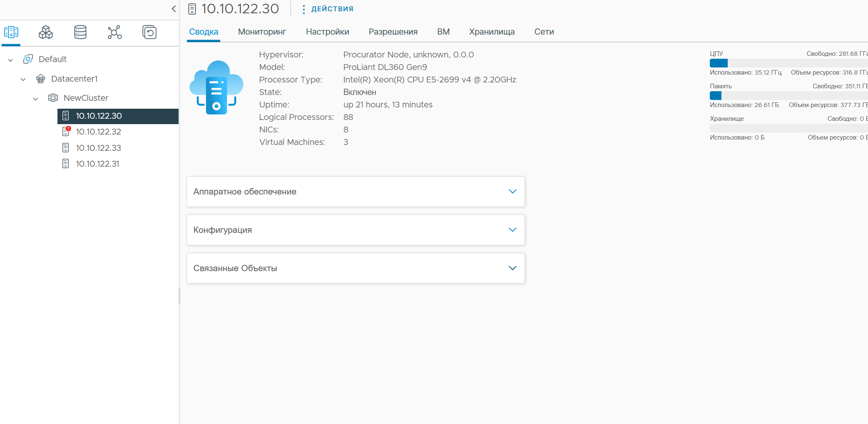Image resolution: width=868 pixels, height=424 pixels.
Task: Open the Хранилища tab
Action: click(x=492, y=32)
